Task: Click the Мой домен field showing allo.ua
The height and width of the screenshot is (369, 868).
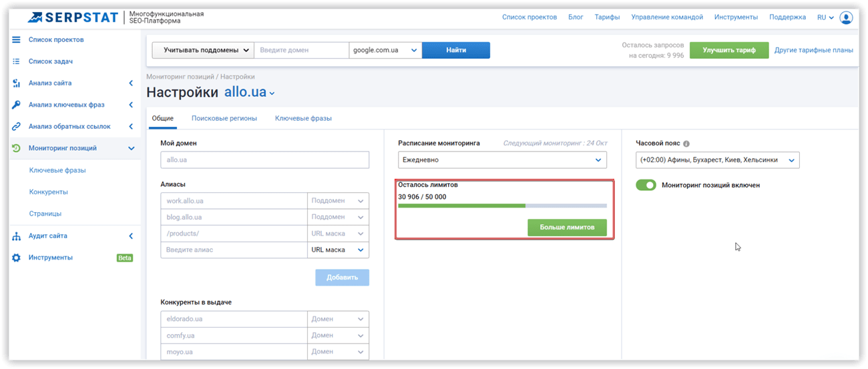Action: [x=264, y=160]
